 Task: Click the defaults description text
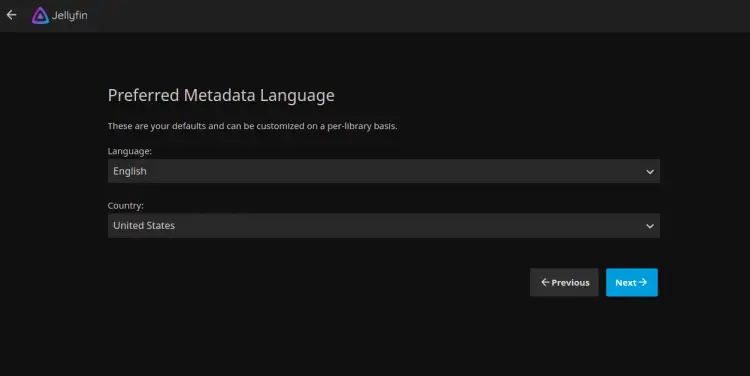(x=253, y=126)
